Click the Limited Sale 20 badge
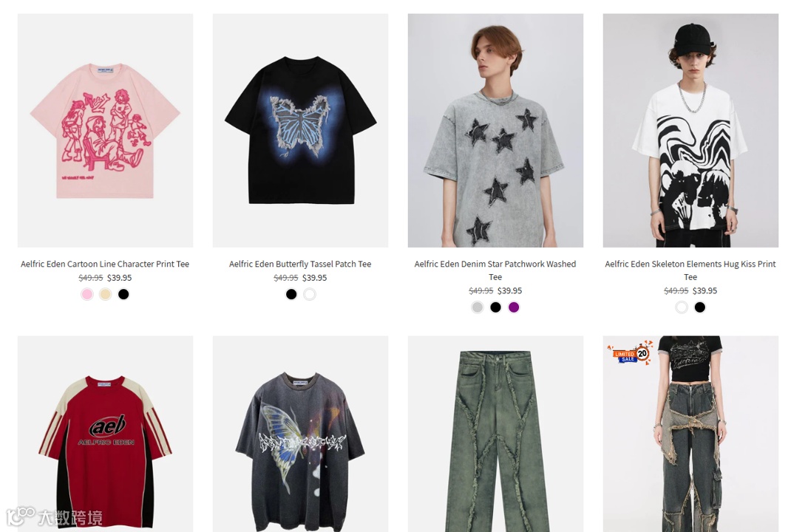This screenshot has height=532, width=791. pyautogui.click(x=630, y=352)
